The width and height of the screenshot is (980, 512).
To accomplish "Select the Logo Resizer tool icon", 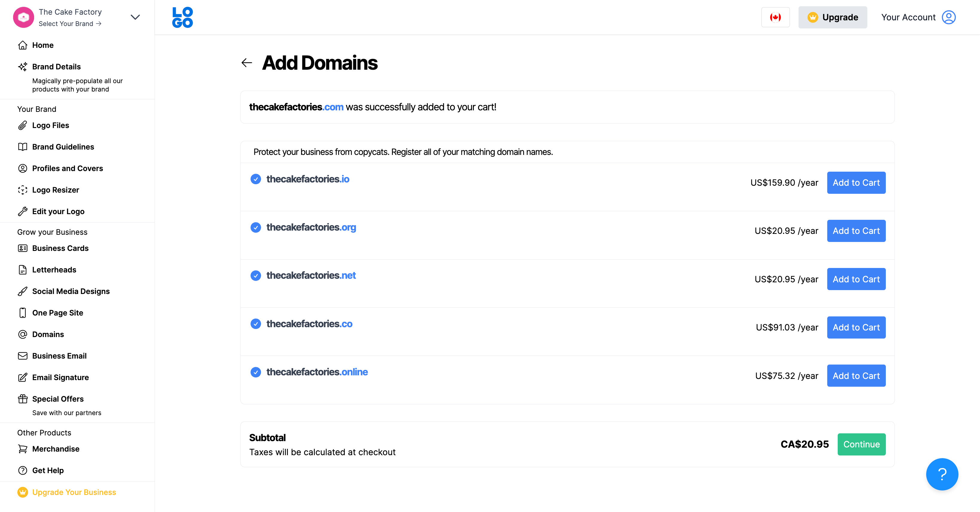I will [x=23, y=190].
